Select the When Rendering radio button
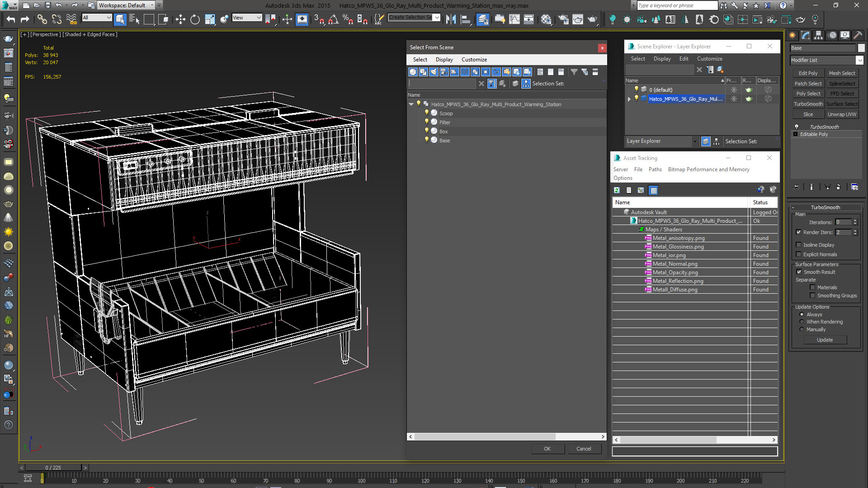The width and height of the screenshot is (868, 488). [x=802, y=322]
